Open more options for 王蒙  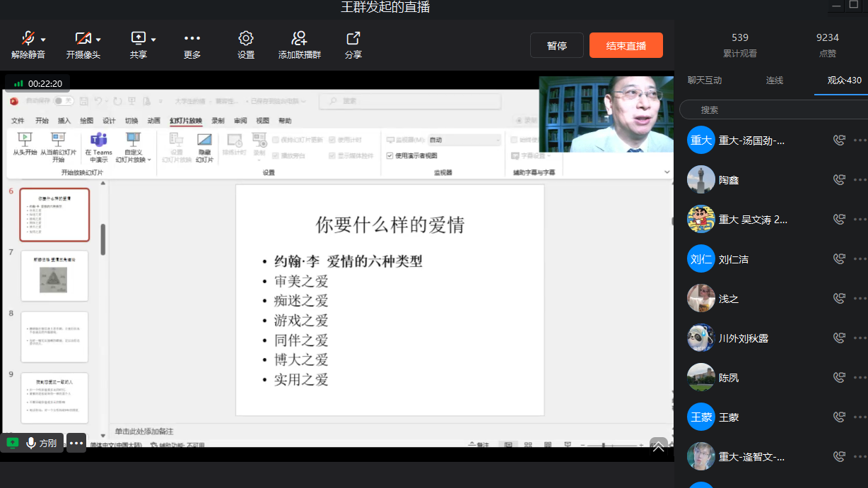(860, 417)
